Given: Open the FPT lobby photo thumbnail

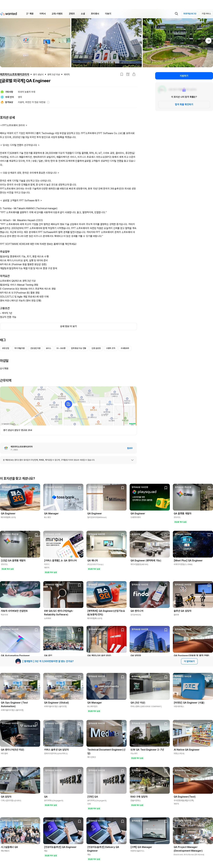Looking at the screenshot, I should point(35,43).
